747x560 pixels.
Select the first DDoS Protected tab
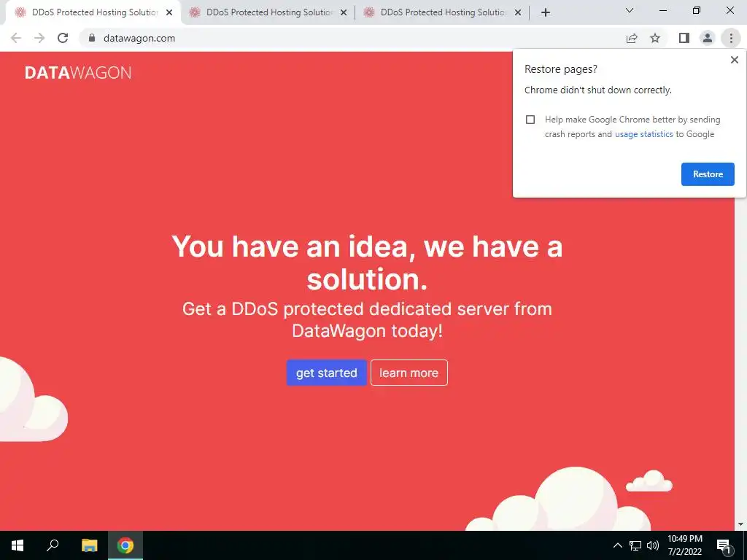94,12
